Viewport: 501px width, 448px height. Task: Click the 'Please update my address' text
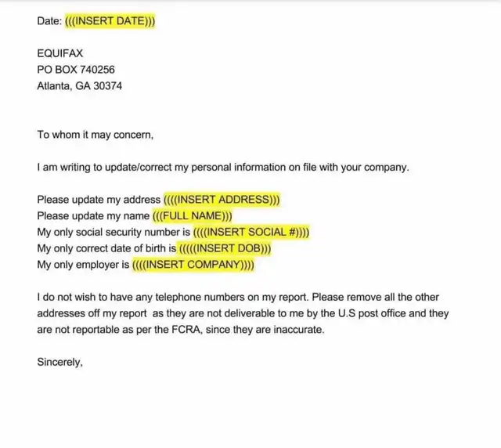pyautogui.click(x=99, y=200)
